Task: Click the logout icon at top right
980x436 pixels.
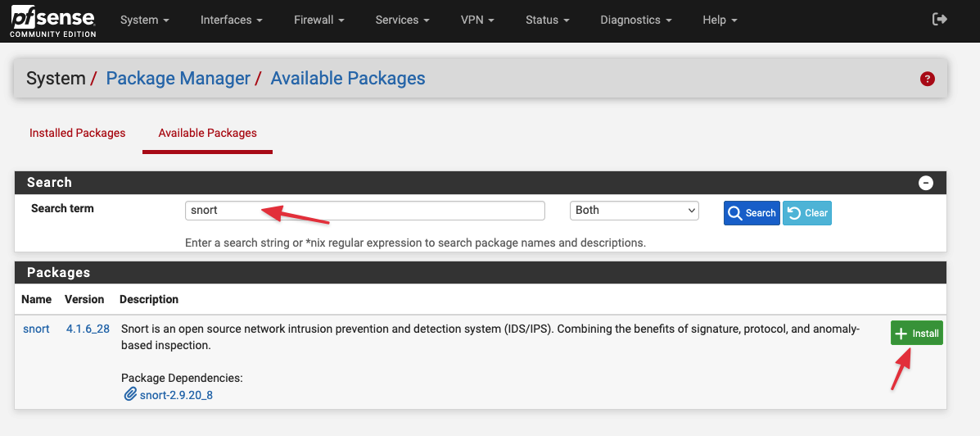Action: pos(940,20)
